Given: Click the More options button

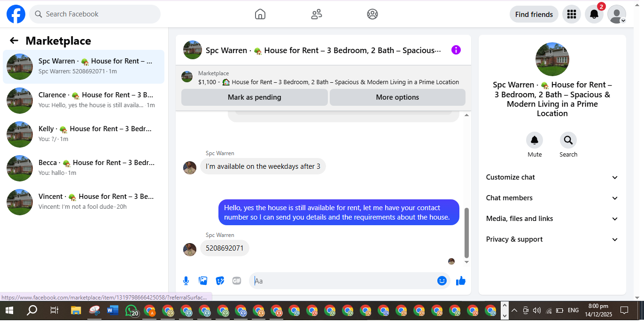Looking at the screenshot, I should [397, 97].
